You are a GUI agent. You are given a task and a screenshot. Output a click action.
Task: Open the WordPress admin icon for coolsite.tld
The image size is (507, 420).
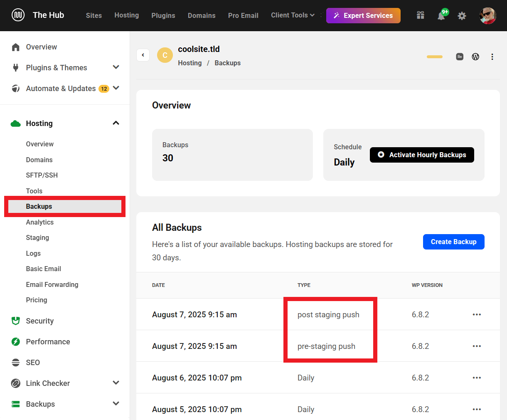[x=475, y=57]
